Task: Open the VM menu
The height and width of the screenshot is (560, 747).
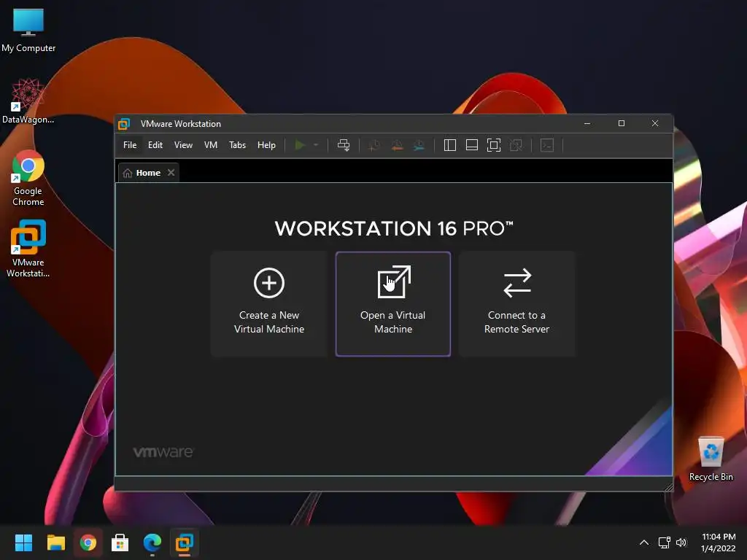Action: point(211,145)
